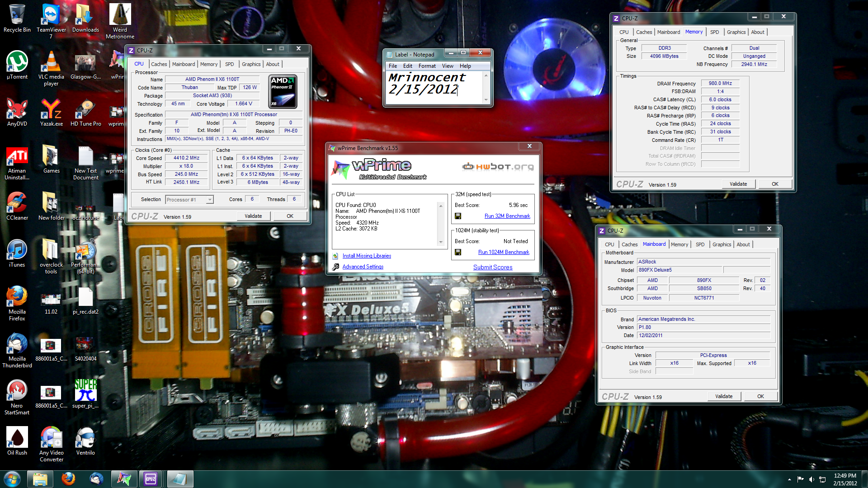Open Advanced Settings link in wPrime
This screenshot has width=868, height=488.
tap(363, 267)
